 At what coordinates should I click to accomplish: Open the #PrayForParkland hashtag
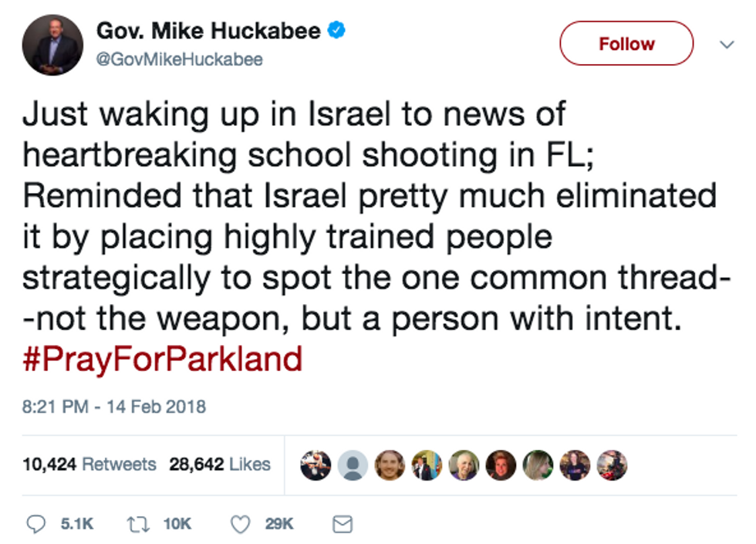pos(163,360)
